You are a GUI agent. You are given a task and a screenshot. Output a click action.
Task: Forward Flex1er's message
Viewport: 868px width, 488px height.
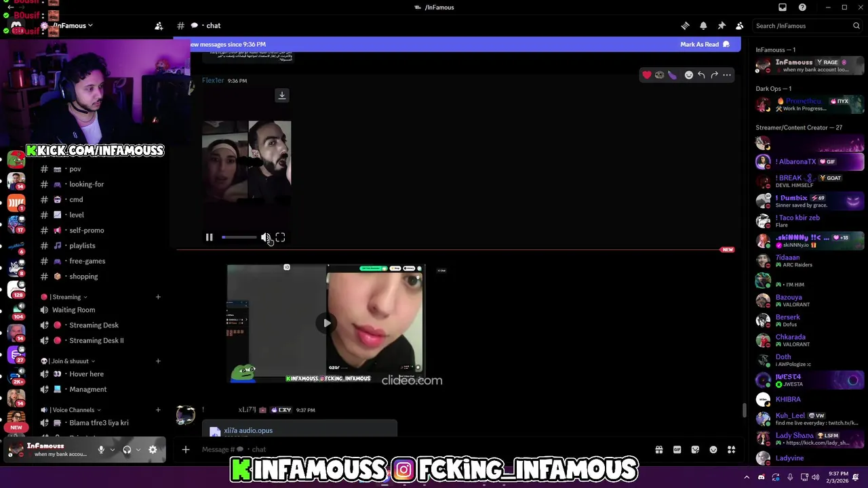[714, 75]
